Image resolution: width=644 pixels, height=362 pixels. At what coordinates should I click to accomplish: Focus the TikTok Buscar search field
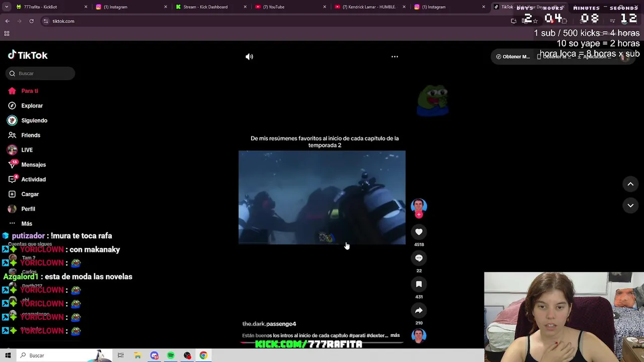point(41,73)
